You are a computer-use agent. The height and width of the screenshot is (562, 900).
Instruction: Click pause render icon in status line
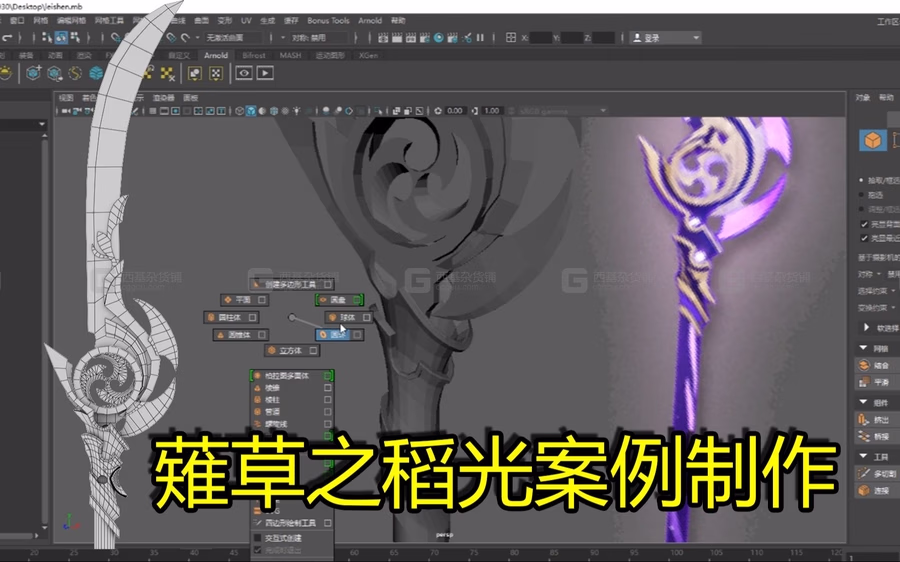pos(480,38)
